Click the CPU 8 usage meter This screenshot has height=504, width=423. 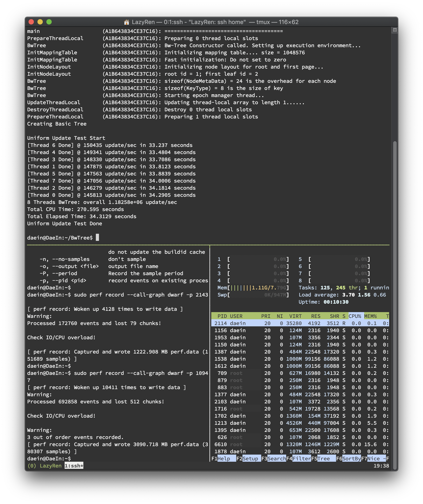click(x=334, y=280)
